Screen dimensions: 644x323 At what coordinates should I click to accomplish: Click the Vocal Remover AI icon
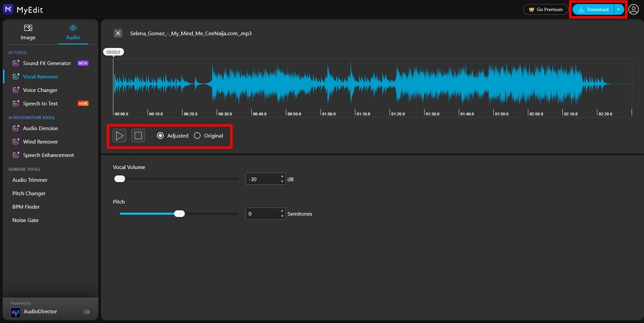click(x=16, y=77)
